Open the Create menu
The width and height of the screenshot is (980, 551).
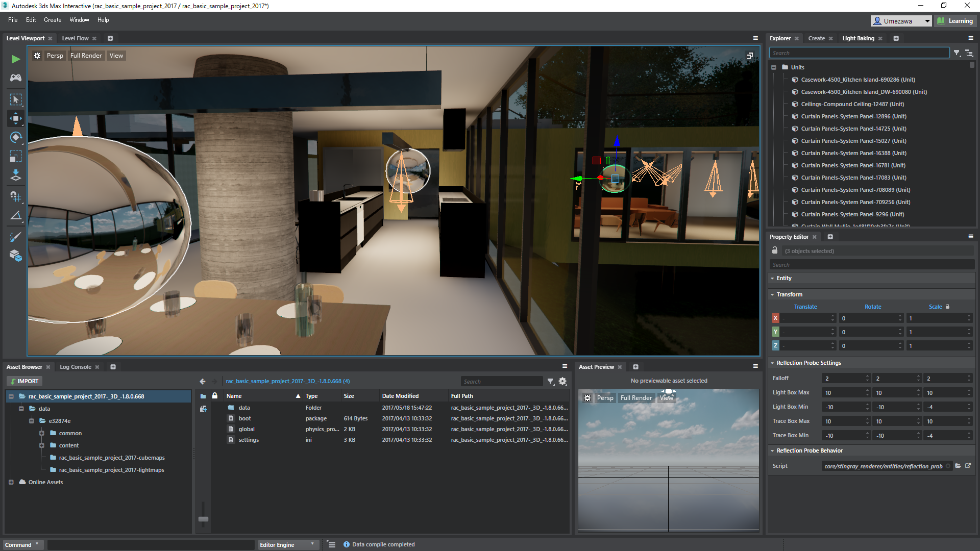coord(53,20)
